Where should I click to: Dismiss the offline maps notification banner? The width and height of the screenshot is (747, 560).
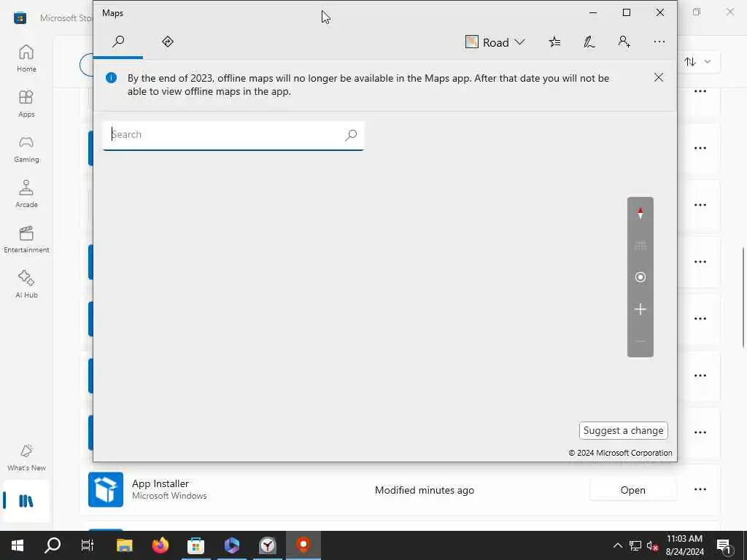[659, 77]
